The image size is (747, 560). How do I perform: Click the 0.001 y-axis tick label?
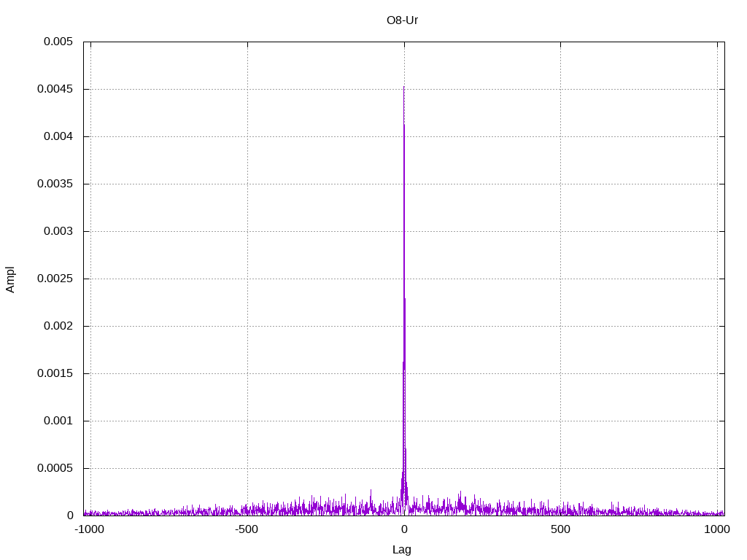pyautogui.click(x=58, y=421)
